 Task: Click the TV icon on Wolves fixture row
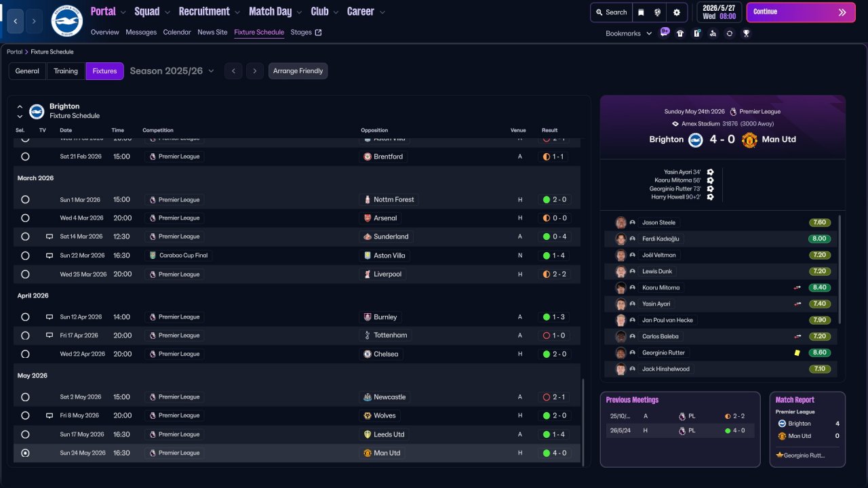50,415
